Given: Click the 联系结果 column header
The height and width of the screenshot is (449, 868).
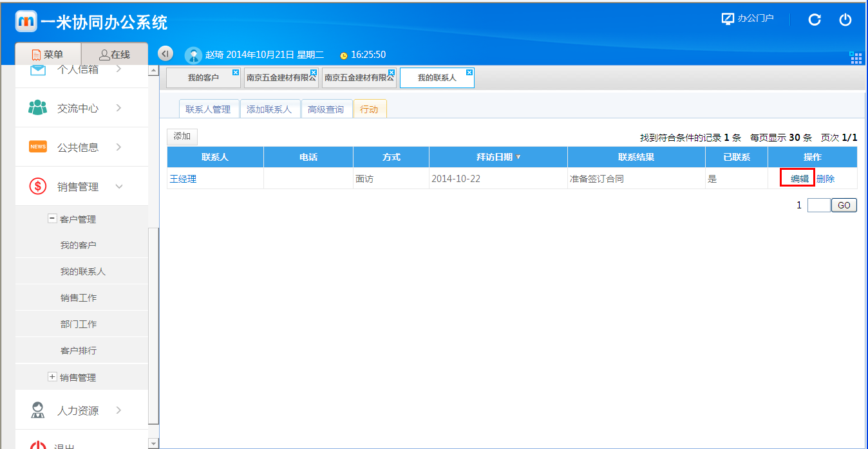Looking at the screenshot, I should point(636,157).
